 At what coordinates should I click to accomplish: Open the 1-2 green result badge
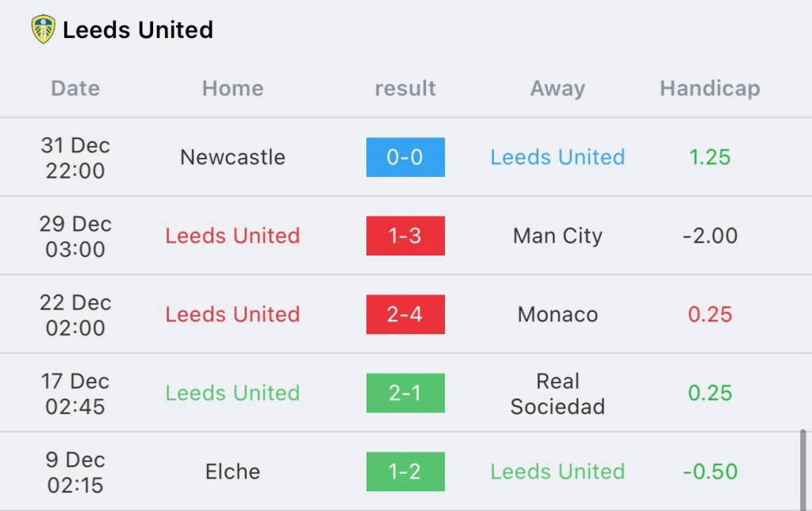point(405,471)
